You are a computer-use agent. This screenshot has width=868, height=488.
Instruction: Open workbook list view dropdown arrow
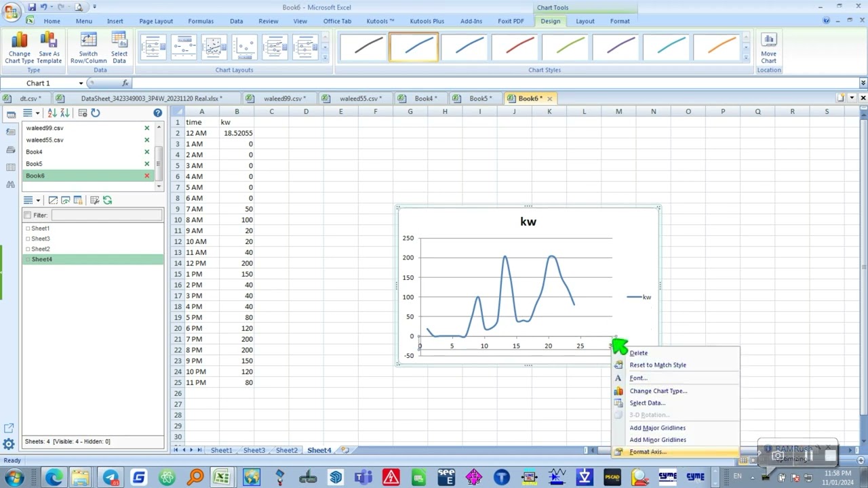tap(37, 113)
